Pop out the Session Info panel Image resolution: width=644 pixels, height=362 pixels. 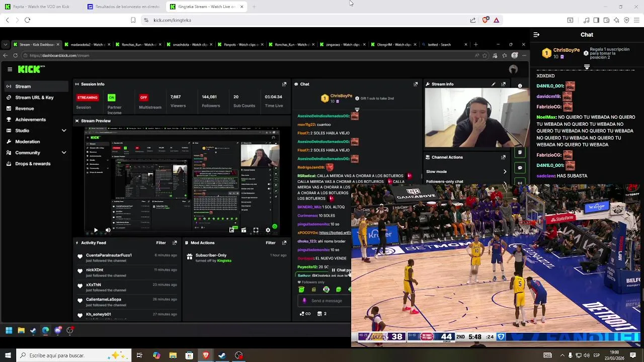click(x=284, y=84)
